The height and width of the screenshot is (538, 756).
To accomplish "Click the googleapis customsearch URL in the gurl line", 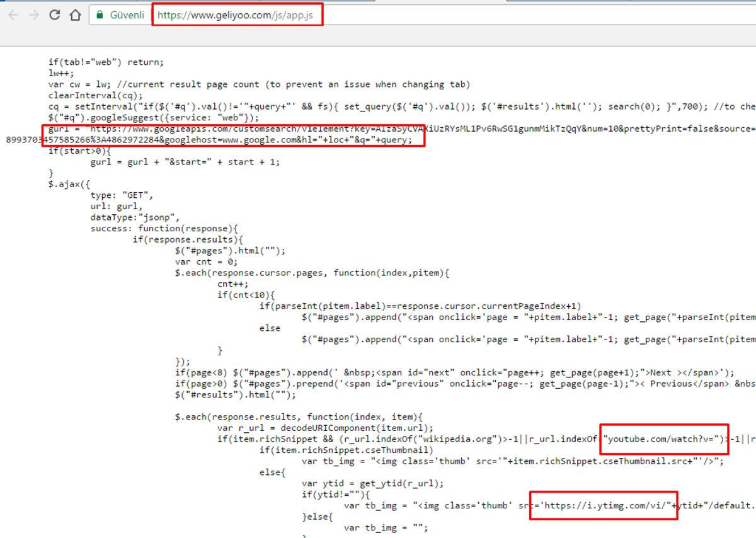I will point(252,129).
